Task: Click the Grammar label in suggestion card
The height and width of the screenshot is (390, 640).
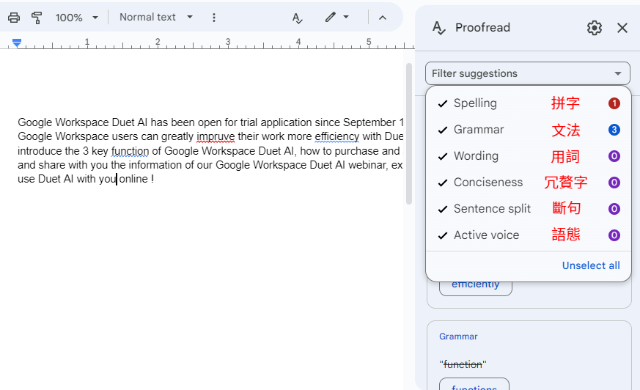Action: tap(458, 337)
